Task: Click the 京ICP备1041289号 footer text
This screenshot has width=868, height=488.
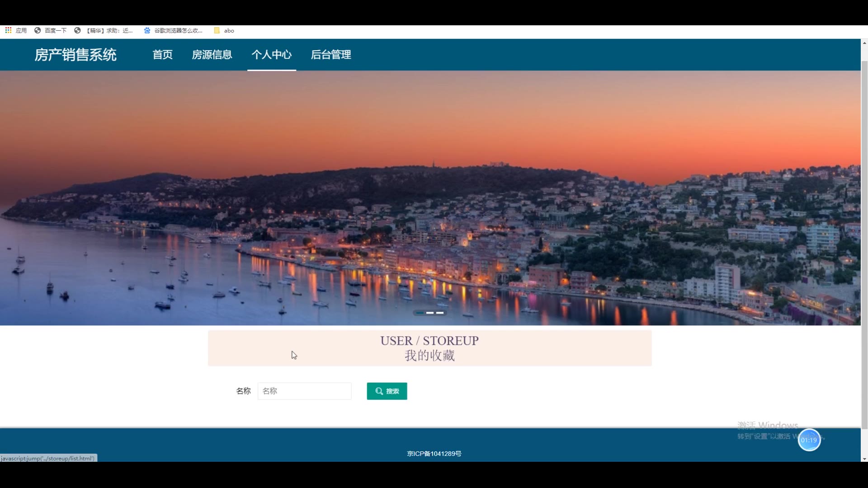Action: 434,453
